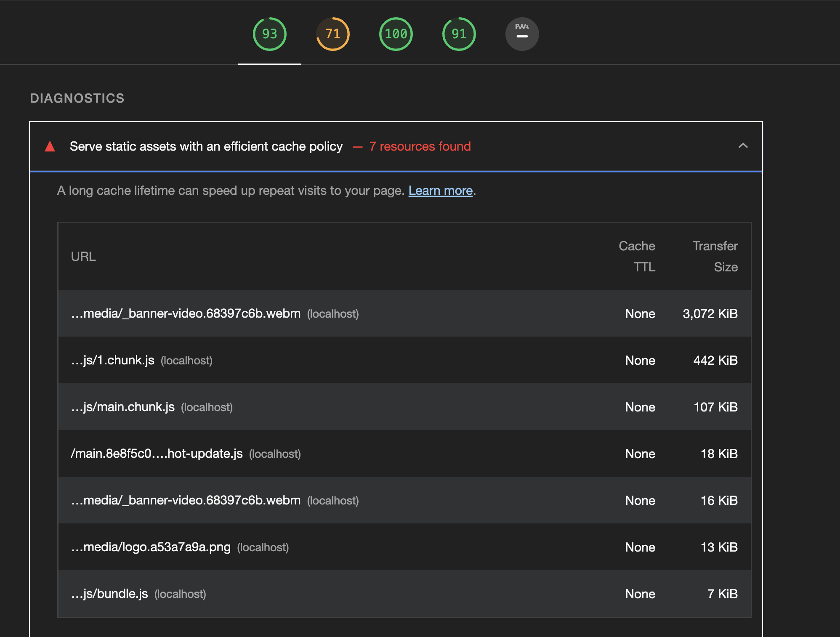Open main.chunk.js resource link

(x=123, y=407)
